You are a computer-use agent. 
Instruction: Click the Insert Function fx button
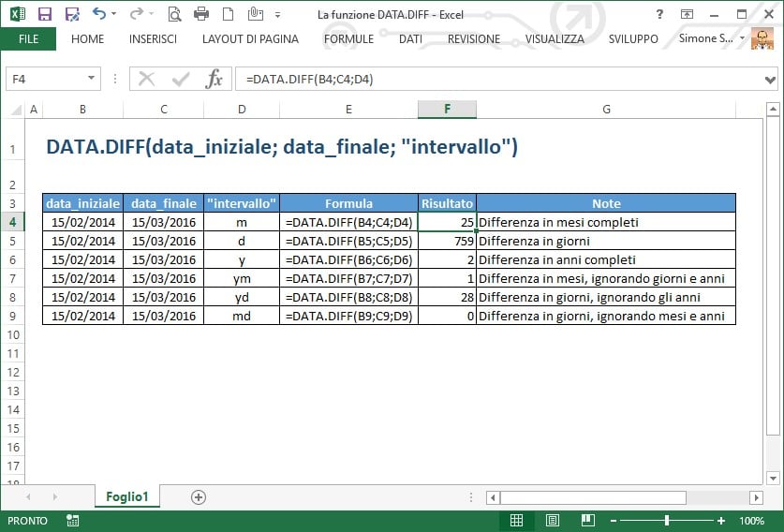coord(214,79)
